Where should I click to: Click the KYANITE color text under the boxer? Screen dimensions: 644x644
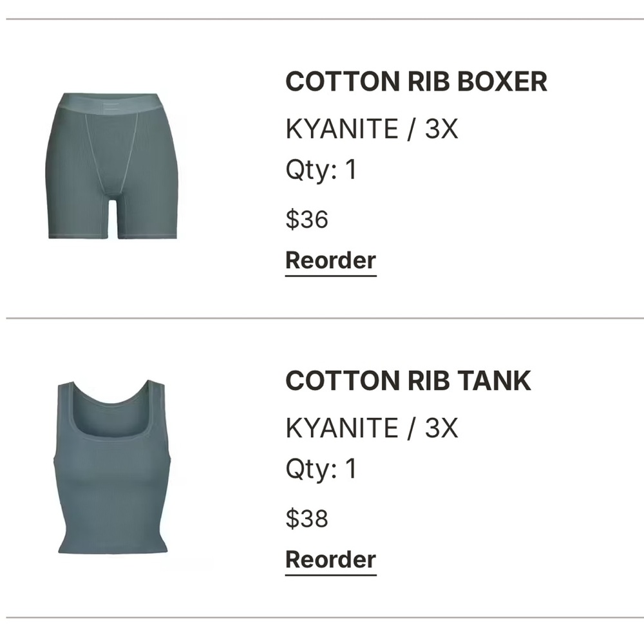tap(342, 129)
